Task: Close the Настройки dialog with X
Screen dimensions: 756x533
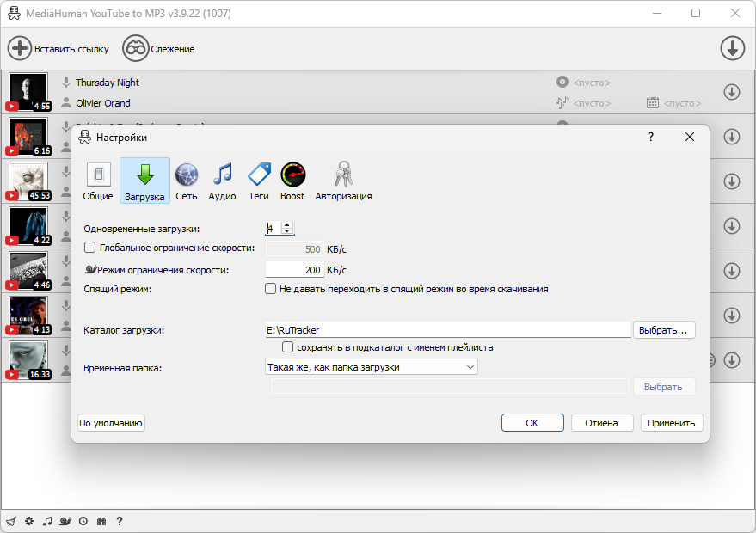Action: coord(690,137)
